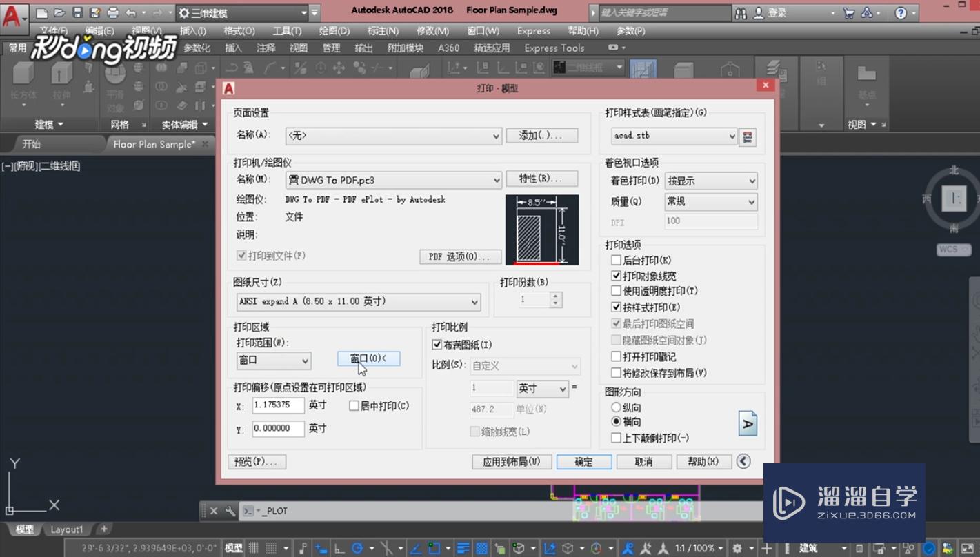Image resolution: width=980 pixels, height=557 pixels.
Task: Open the 修改(M) menu
Action: [433, 31]
